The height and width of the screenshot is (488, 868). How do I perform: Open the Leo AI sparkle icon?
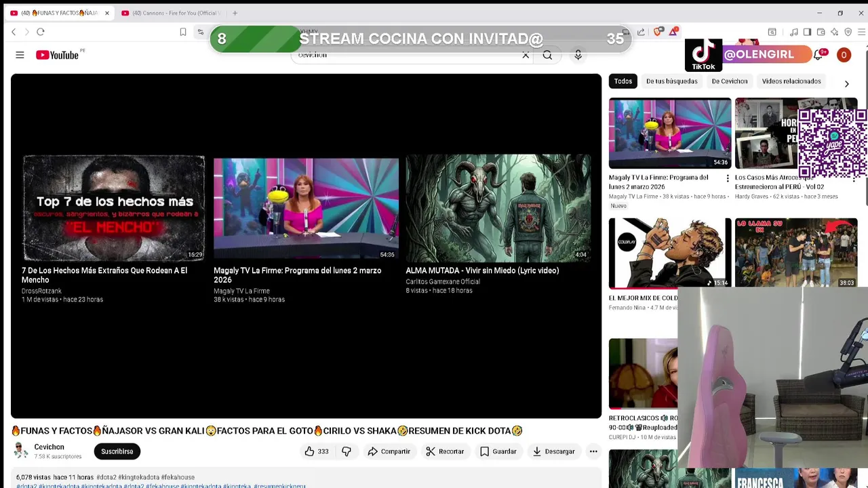point(834,32)
